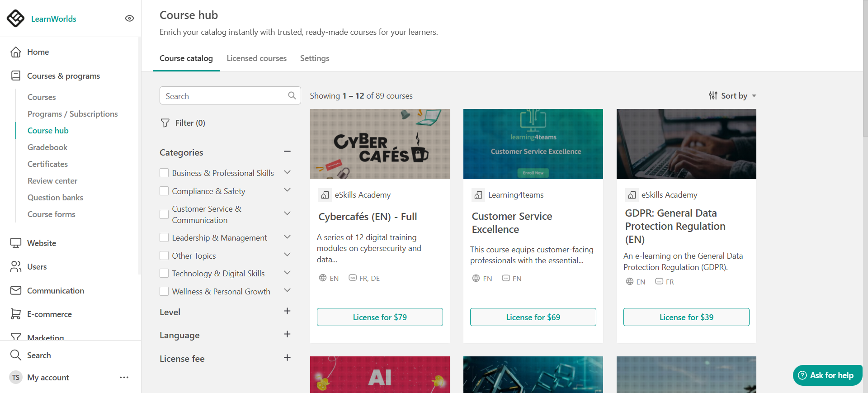Click the globe icon on Customer Service Excellence card
The image size is (868, 393).
pos(476,278)
